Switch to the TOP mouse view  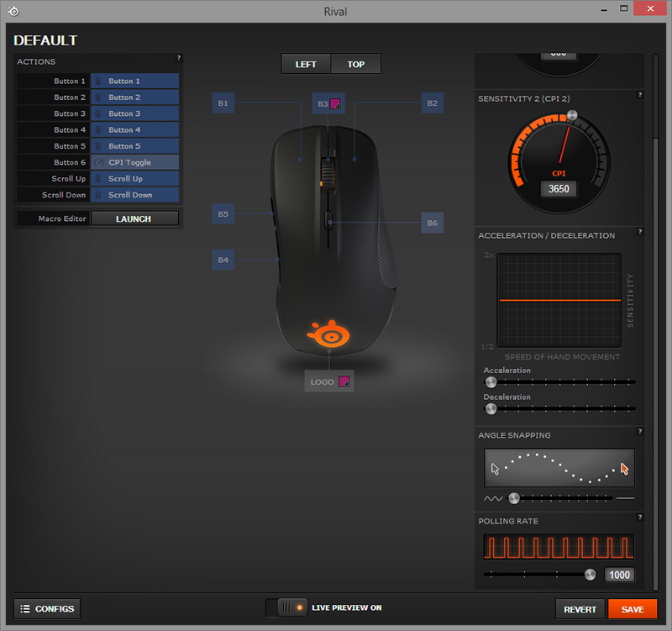[x=356, y=64]
